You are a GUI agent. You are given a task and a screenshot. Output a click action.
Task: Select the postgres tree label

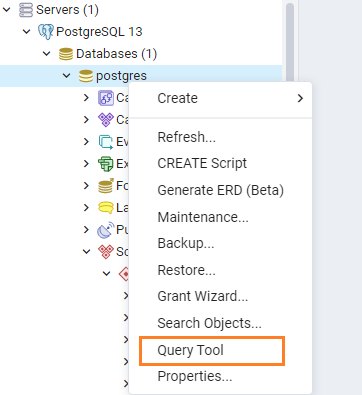coord(121,76)
